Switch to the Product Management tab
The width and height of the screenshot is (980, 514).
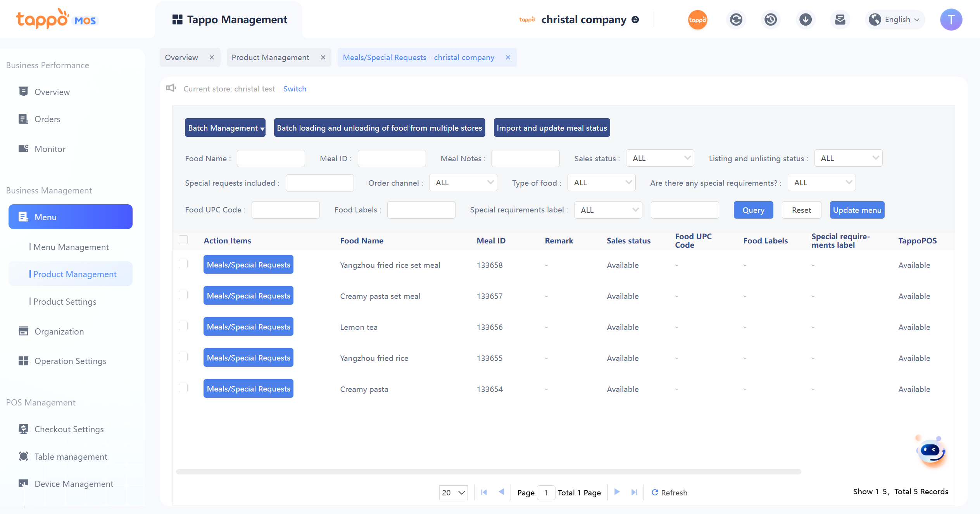coord(271,57)
